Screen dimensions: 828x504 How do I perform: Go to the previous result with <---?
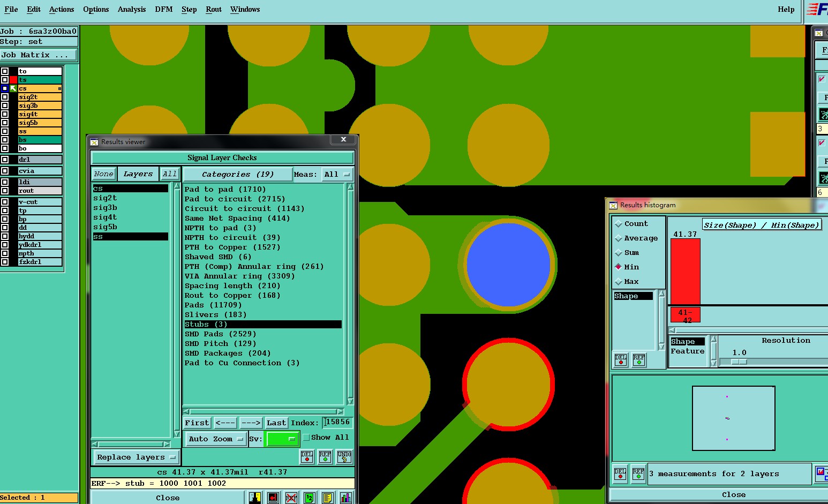225,423
